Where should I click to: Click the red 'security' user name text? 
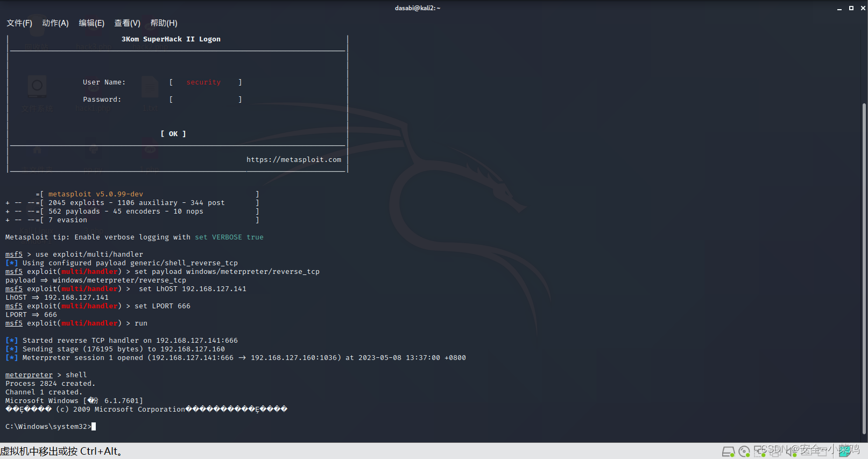click(203, 82)
